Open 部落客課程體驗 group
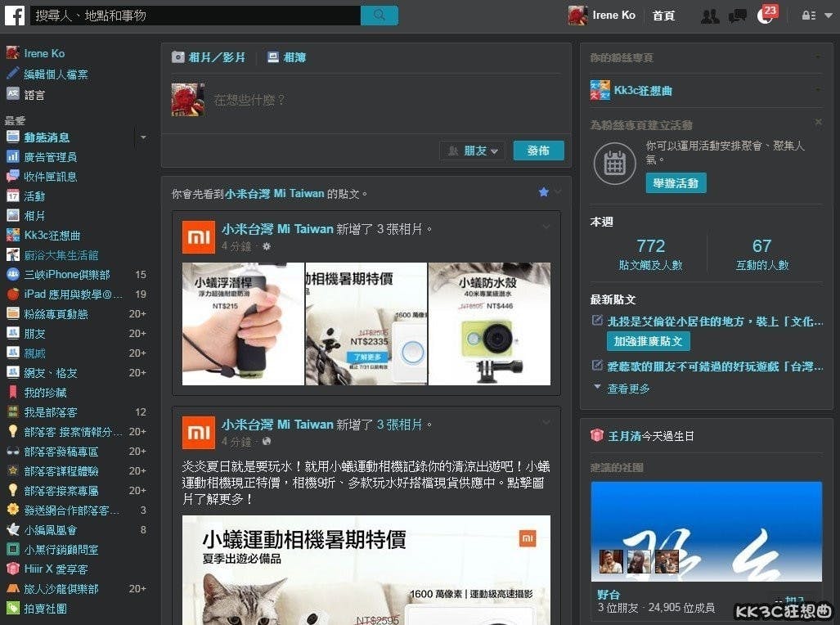This screenshot has height=625, width=840. [61, 470]
